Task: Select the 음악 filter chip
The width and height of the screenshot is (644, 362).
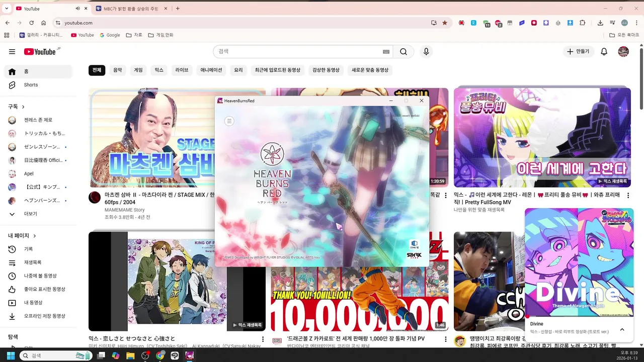Action: (117, 70)
